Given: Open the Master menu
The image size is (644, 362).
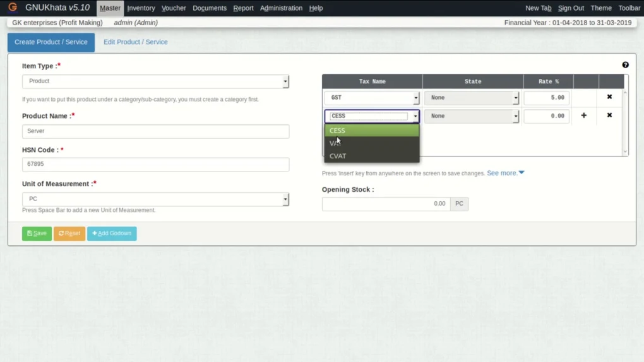Looking at the screenshot, I should pos(110,8).
